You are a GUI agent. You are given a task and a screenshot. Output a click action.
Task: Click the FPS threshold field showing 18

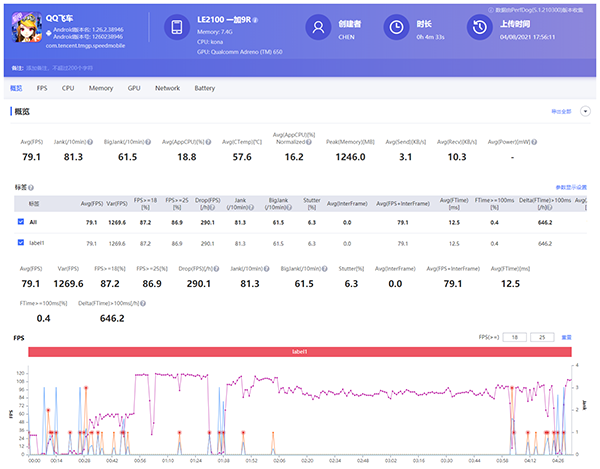point(516,337)
